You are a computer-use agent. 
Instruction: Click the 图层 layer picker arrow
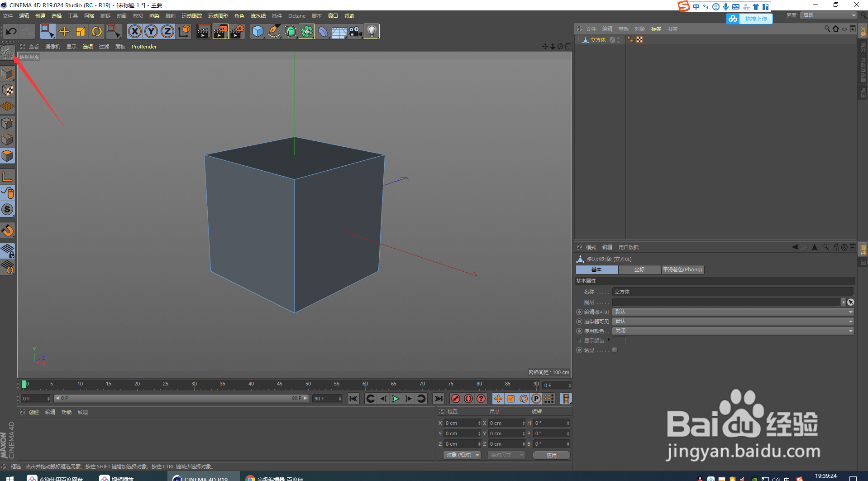(843, 302)
